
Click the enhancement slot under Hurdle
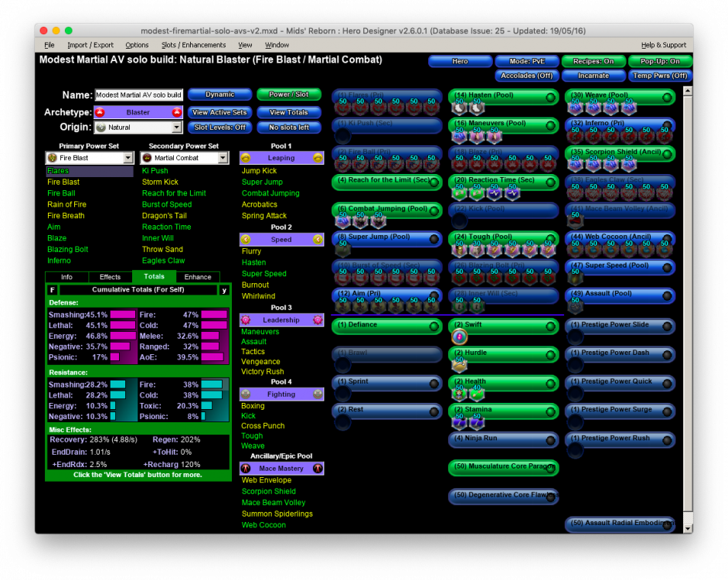(458, 365)
